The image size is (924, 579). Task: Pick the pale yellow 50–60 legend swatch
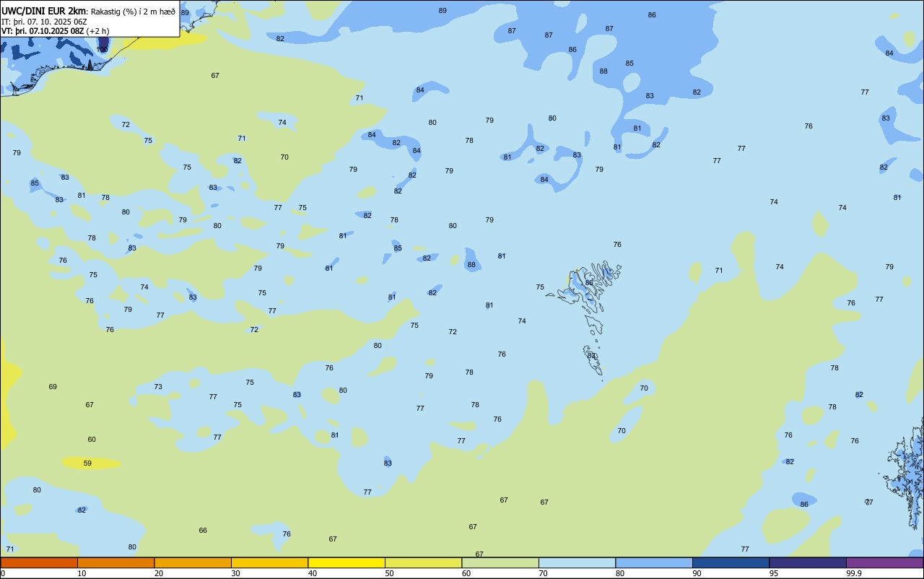(423, 562)
